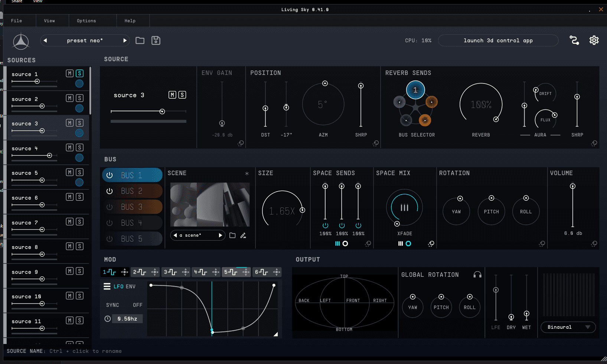Expand the Binaural output format dropdown
Viewport: 607px width, 364px height.
[568, 327]
